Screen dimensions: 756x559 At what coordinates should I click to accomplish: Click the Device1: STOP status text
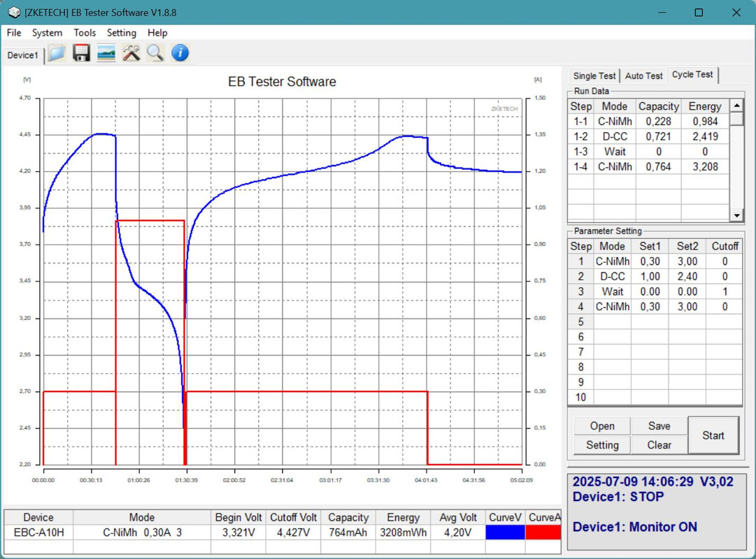click(618, 497)
